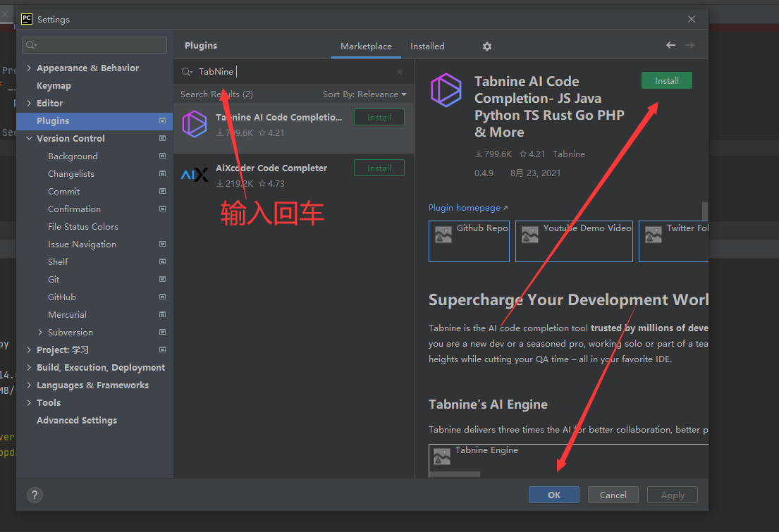Click the Tabnine vendor name
Image resolution: width=779 pixels, height=532 pixels.
(x=569, y=154)
